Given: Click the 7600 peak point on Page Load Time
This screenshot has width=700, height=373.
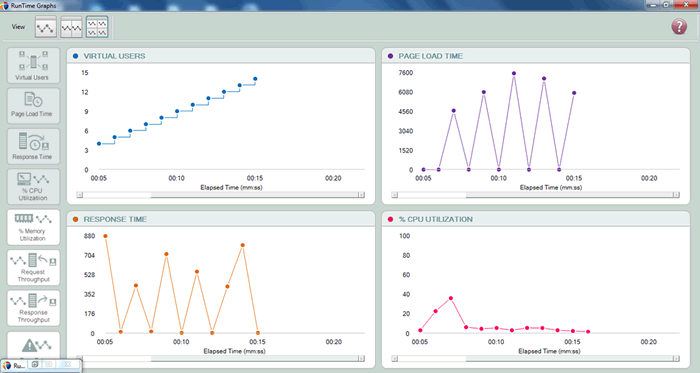Looking at the screenshot, I should point(514,73).
